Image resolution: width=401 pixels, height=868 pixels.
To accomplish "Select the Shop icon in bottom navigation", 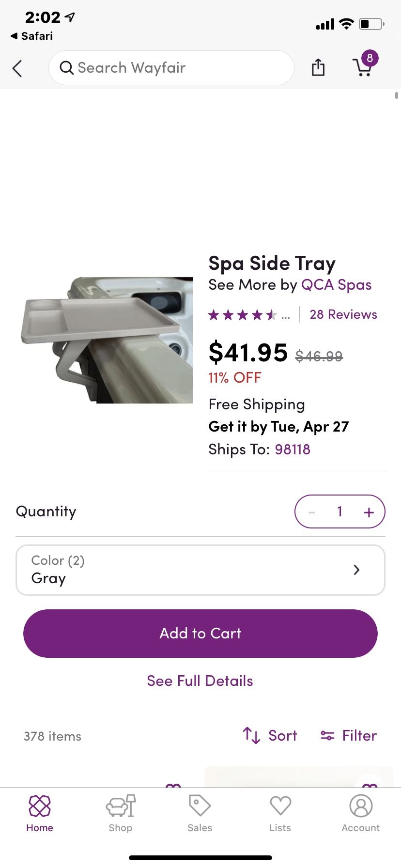I will (x=120, y=814).
